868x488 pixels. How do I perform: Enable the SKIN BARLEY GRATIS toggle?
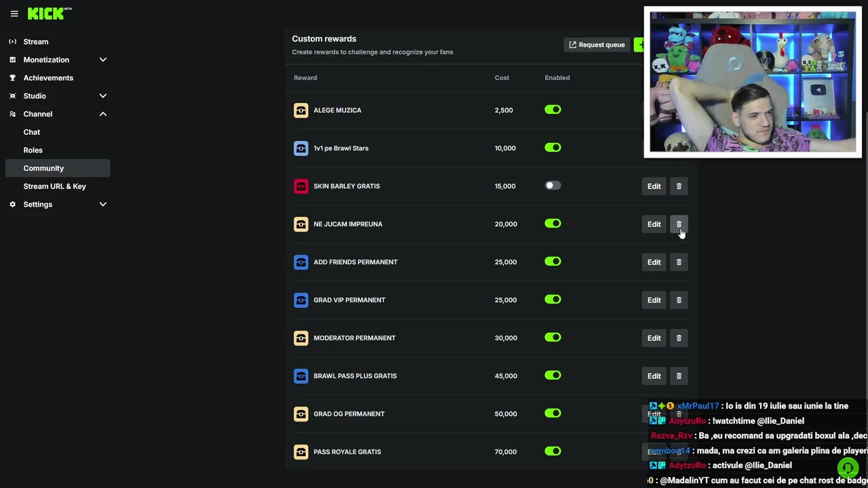pyautogui.click(x=553, y=186)
